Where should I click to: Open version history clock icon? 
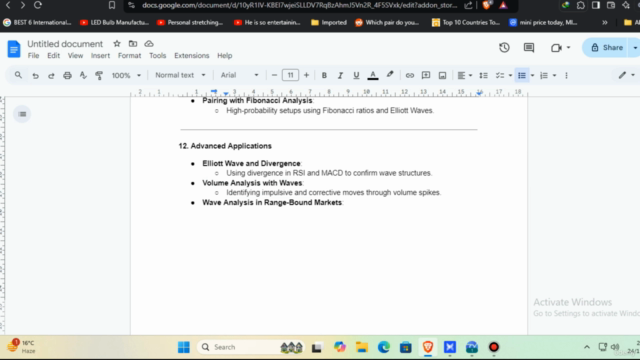[504, 48]
